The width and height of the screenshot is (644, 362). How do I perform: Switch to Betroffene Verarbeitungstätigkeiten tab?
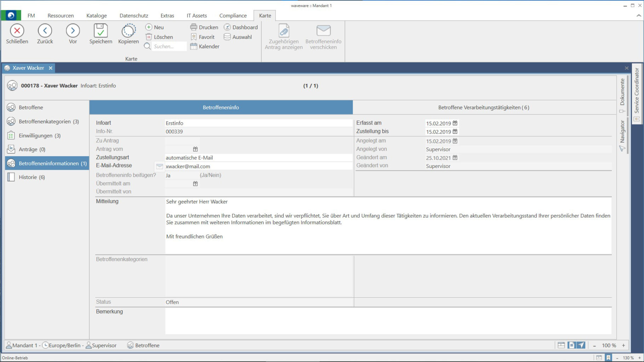point(483,107)
